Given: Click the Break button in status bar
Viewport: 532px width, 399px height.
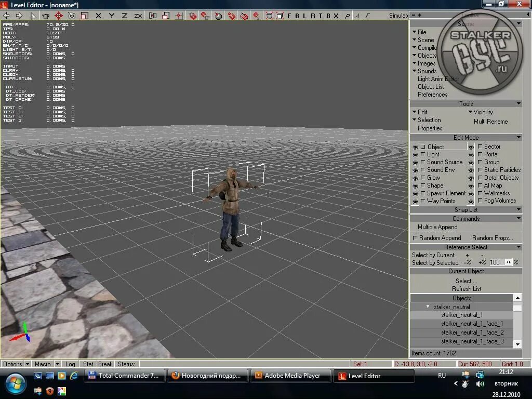Looking at the screenshot, I should coord(105,364).
